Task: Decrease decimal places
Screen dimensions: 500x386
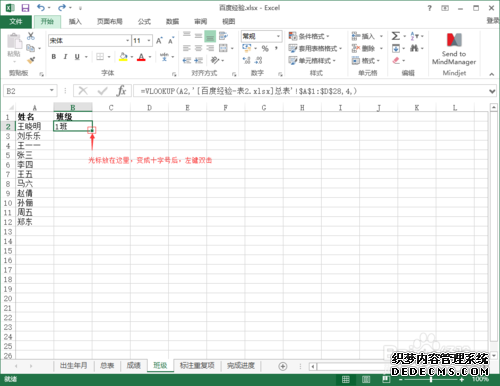Action: click(x=258, y=60)
